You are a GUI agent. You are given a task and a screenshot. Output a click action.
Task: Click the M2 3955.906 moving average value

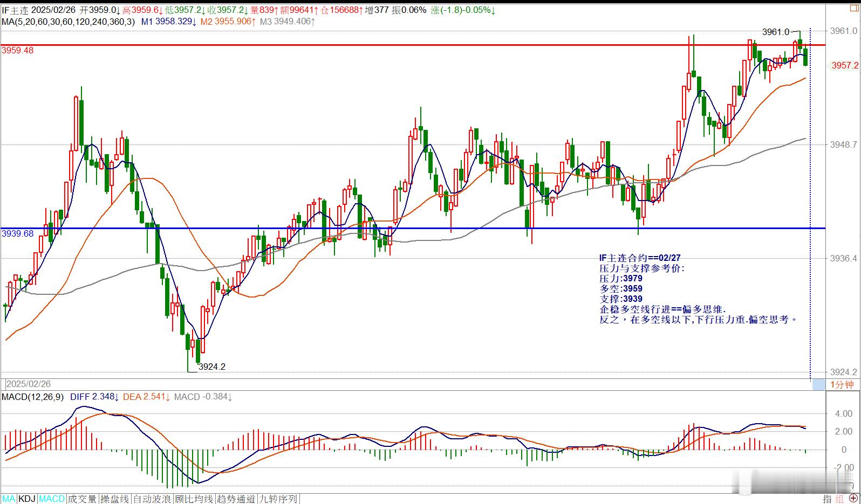pyautogui.click(x=228, y=22)
